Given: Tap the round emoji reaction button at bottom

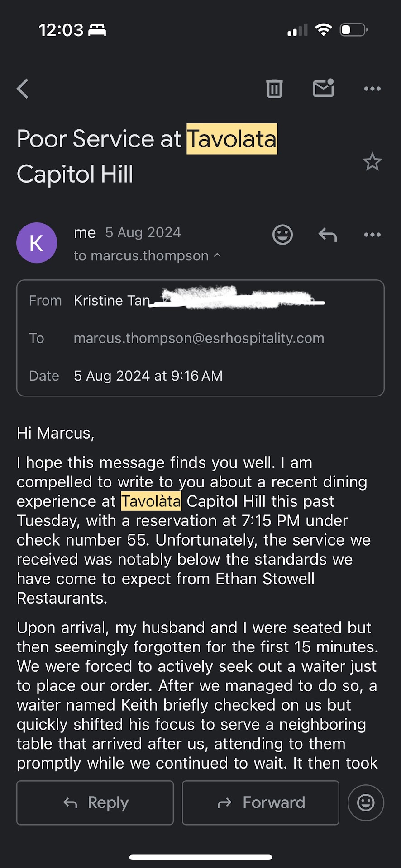Looking at the screenshot, I should click(366, 802).
